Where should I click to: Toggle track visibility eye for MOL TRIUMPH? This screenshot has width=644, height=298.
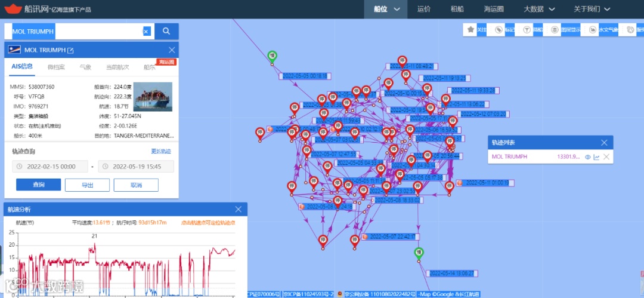588,157
